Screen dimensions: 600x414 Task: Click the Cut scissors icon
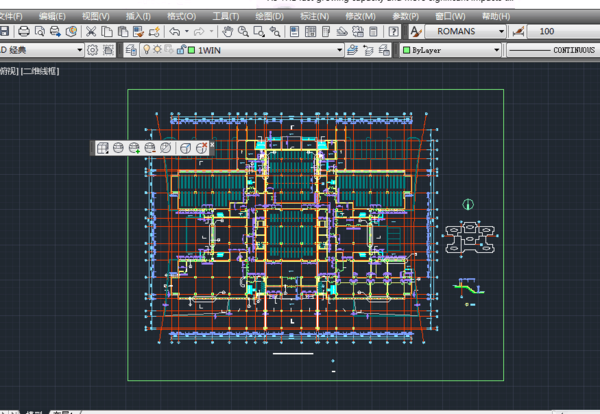point(91,32)
